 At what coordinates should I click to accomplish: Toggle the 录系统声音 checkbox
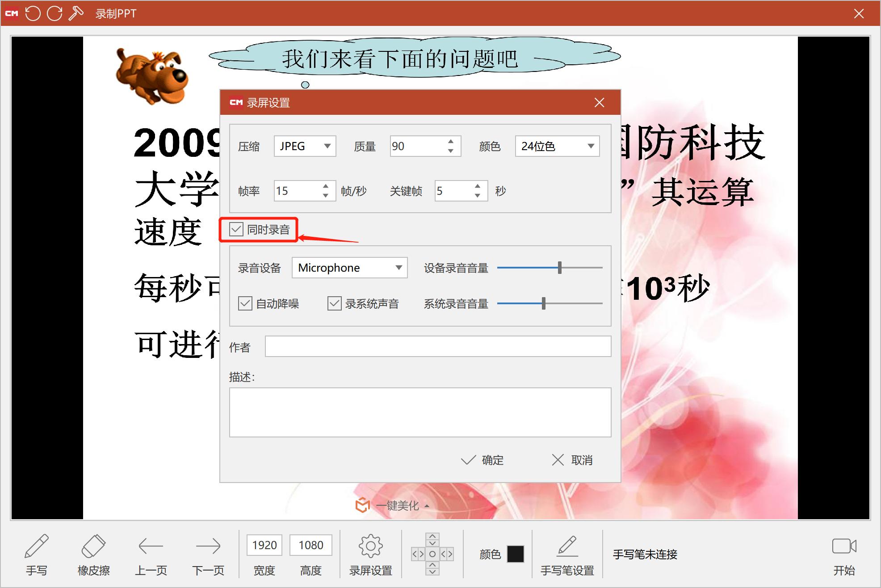click(335, 303)
